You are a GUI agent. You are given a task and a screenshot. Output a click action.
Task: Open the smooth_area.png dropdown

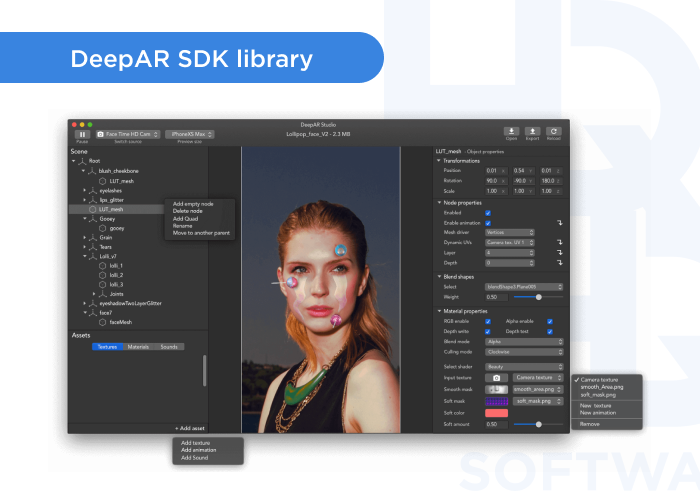538,389
